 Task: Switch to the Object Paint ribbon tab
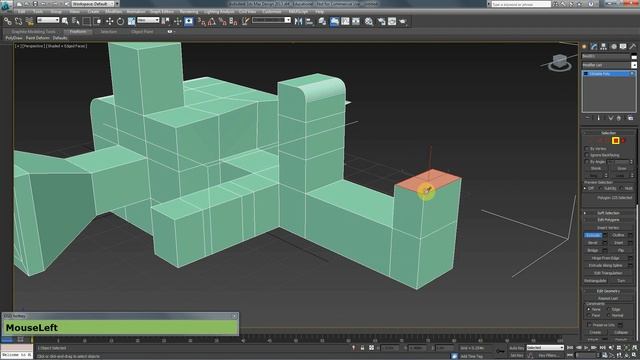click(x=142, y=31)
